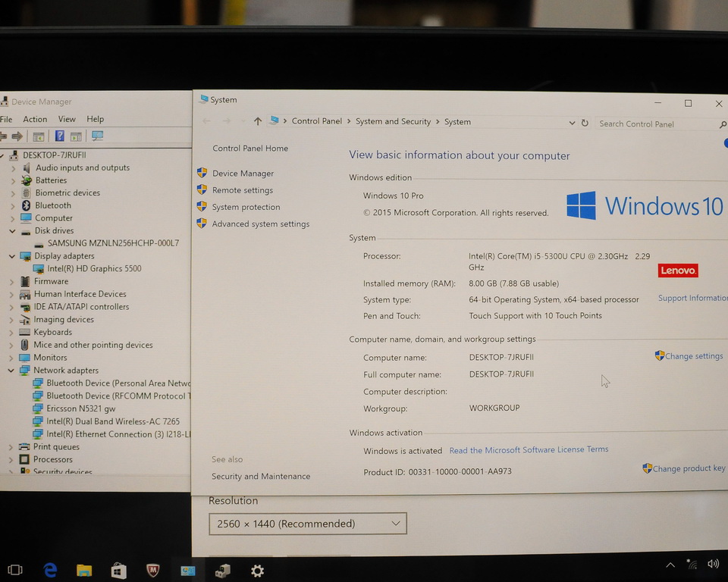
Task: Open Device Manager link in System window
Action: pos(243,173)
